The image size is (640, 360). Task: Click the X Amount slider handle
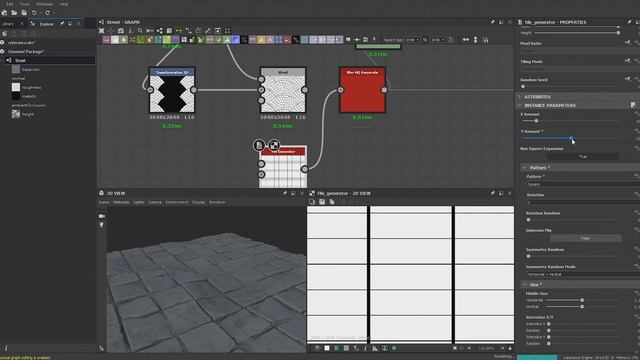pos(536,121)
